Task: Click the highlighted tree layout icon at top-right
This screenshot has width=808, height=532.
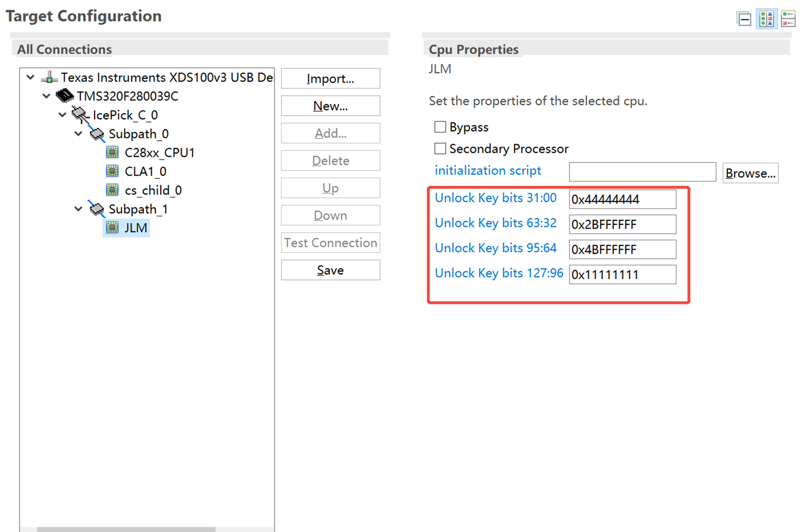Action: [x=766, y=19]
